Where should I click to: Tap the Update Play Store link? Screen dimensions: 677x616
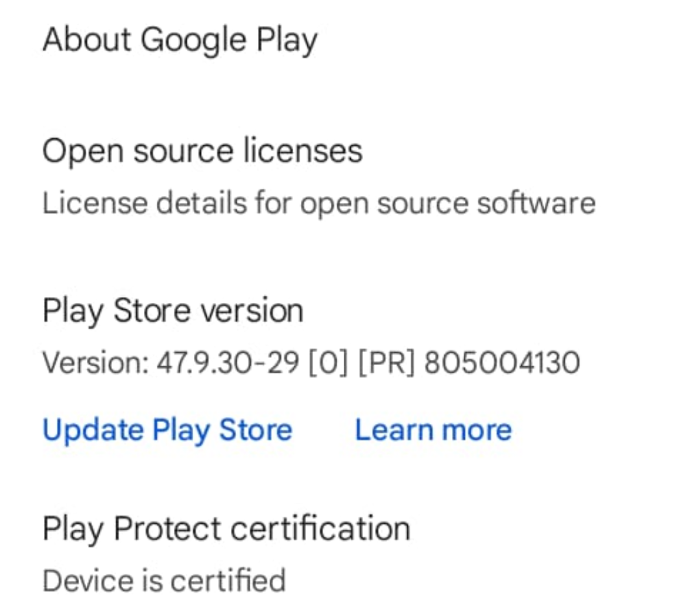[167, 431]
